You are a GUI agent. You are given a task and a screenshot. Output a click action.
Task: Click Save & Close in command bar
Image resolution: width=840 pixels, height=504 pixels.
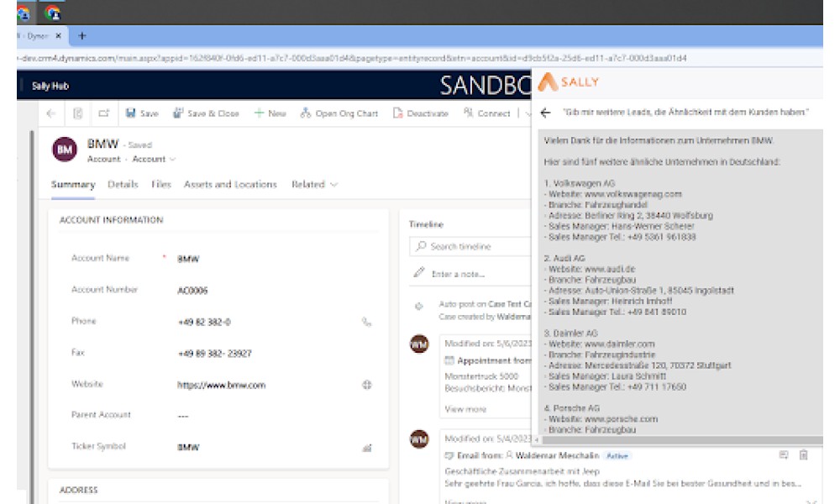[206, 113]
